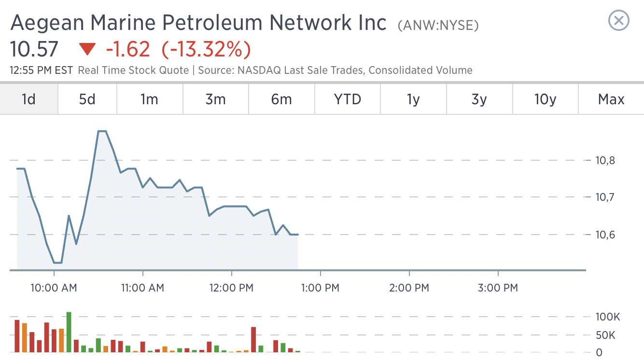Screen dimensions: 644x362
Task: Switch to the YTD tab
Action: (x=348, y=99)
